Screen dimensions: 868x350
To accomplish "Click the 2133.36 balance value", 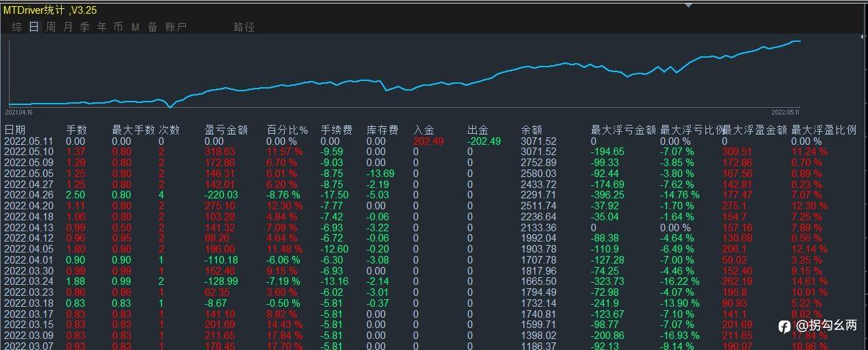I will pyautogui.click(x=539, y=228).
